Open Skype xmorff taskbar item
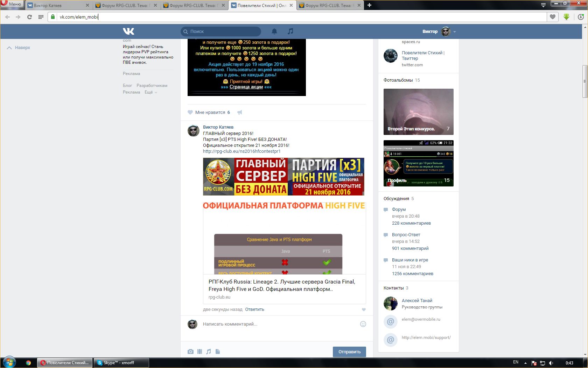Viewport: 588px width, 368px height. [121, 363]
